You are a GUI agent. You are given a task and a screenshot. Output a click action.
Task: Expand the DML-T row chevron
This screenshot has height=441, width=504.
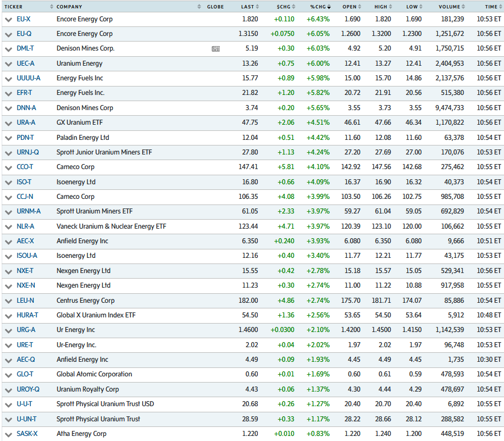pos(8,49)
